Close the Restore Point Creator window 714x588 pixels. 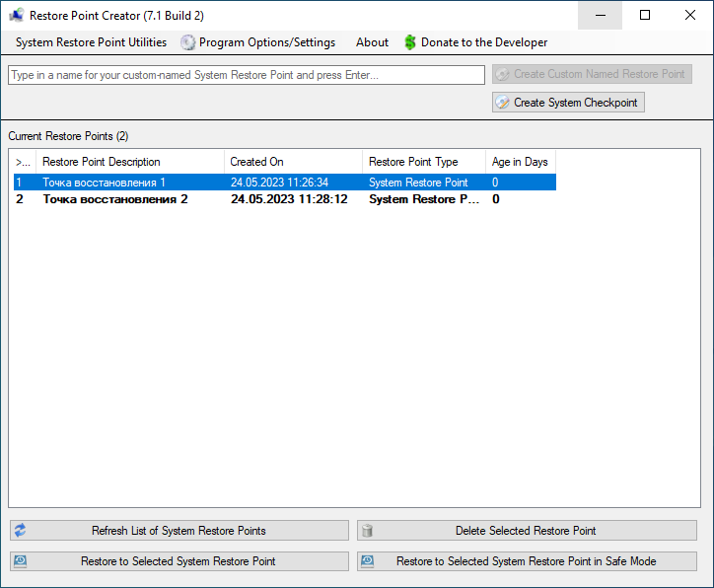pos(690,15)
